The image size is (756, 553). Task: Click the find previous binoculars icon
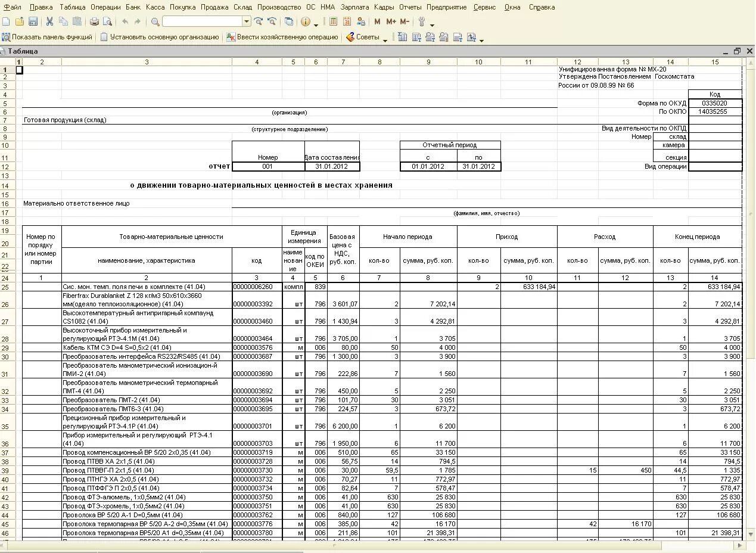pos(272,21)
